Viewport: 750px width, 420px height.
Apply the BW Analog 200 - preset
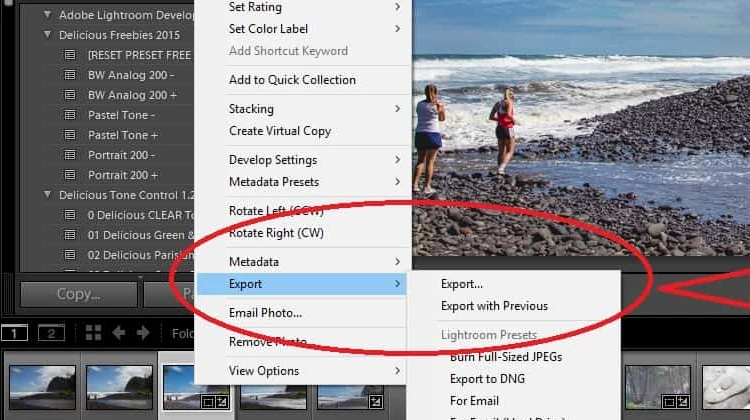click(x=131, y=75)
